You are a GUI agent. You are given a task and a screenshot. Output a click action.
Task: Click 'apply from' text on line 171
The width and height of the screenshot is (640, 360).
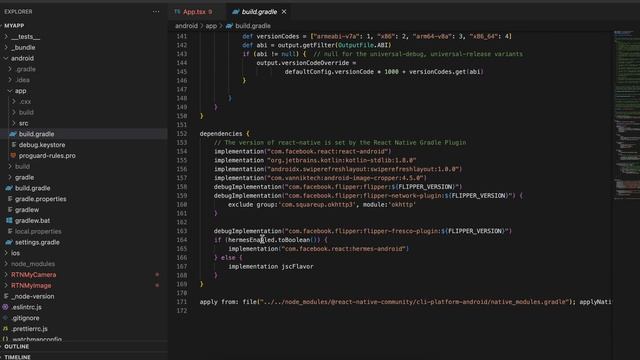point(219,302)
